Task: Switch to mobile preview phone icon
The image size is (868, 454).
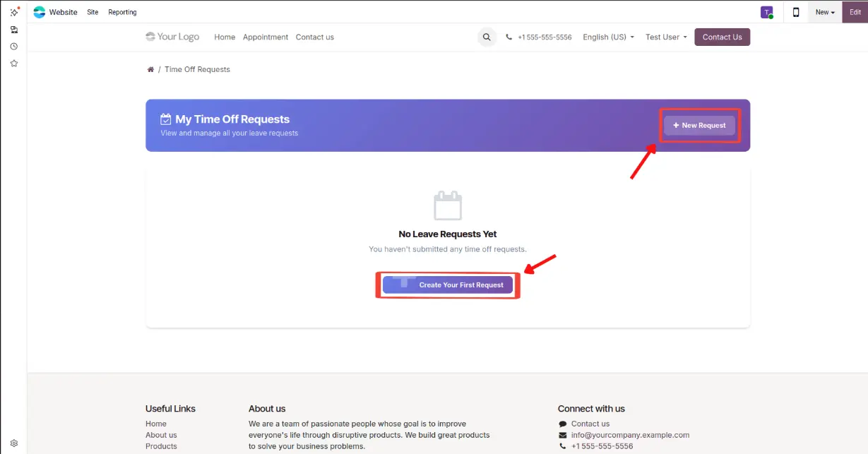Action: (796, 12)
